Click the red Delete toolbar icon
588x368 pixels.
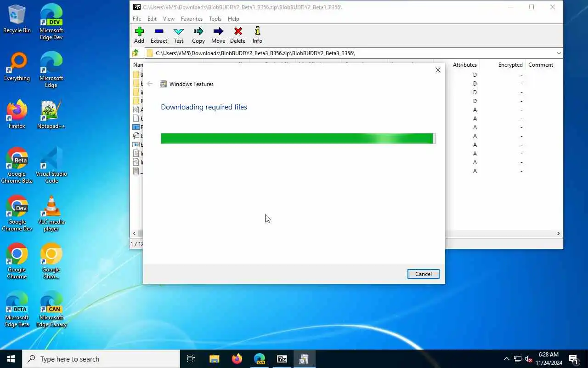238,35
